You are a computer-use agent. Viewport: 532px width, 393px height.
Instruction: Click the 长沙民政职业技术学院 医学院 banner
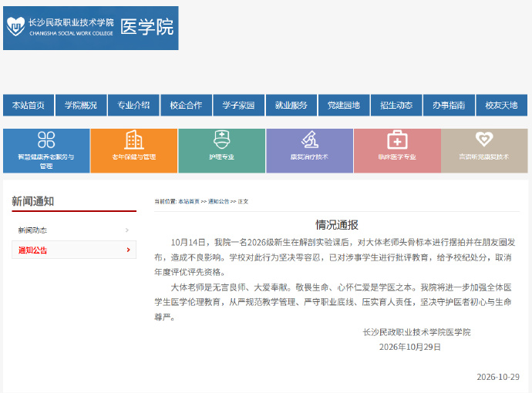point(91,29)
